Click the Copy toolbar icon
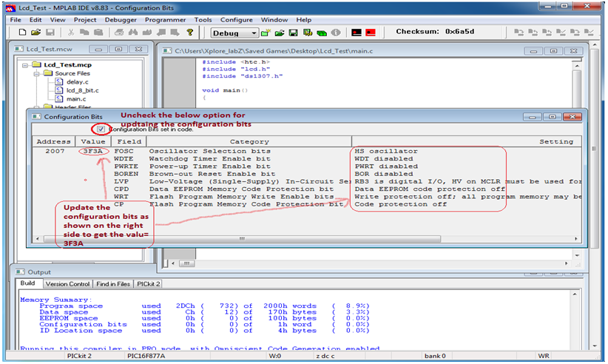The width and height of the screenshot is (608, 364). click(84, 33)
